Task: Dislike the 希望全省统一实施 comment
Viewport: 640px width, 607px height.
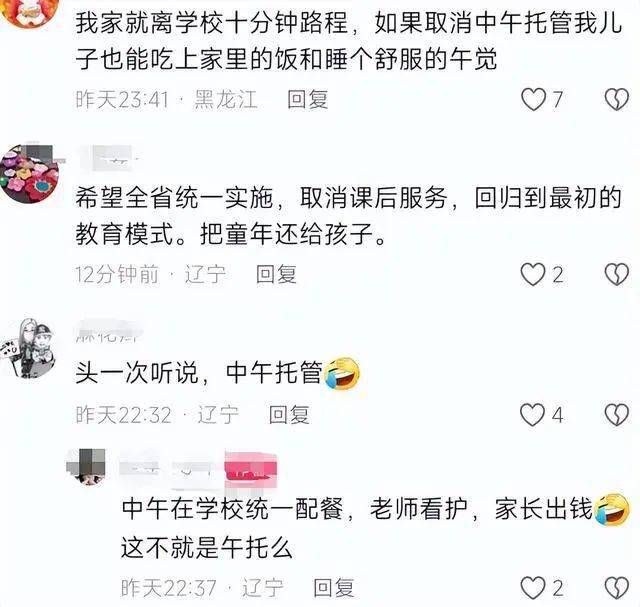Action: (617, 274)
